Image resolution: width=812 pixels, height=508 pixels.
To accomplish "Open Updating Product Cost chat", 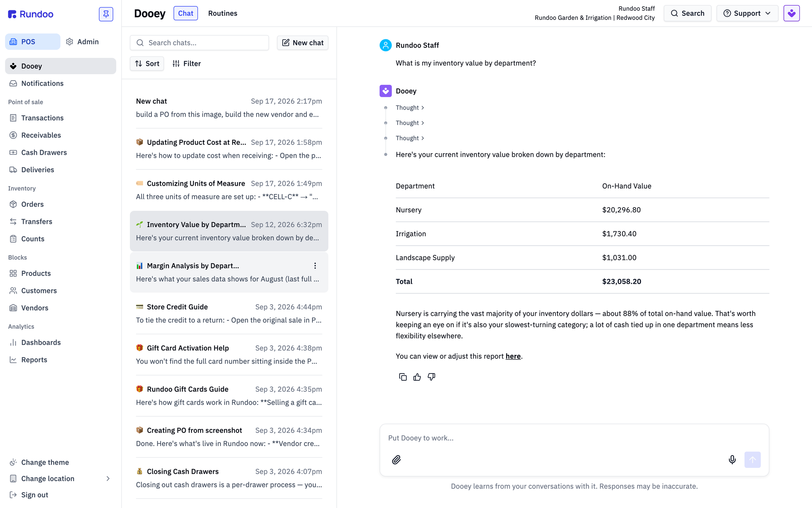I will [x=229, y=149].
